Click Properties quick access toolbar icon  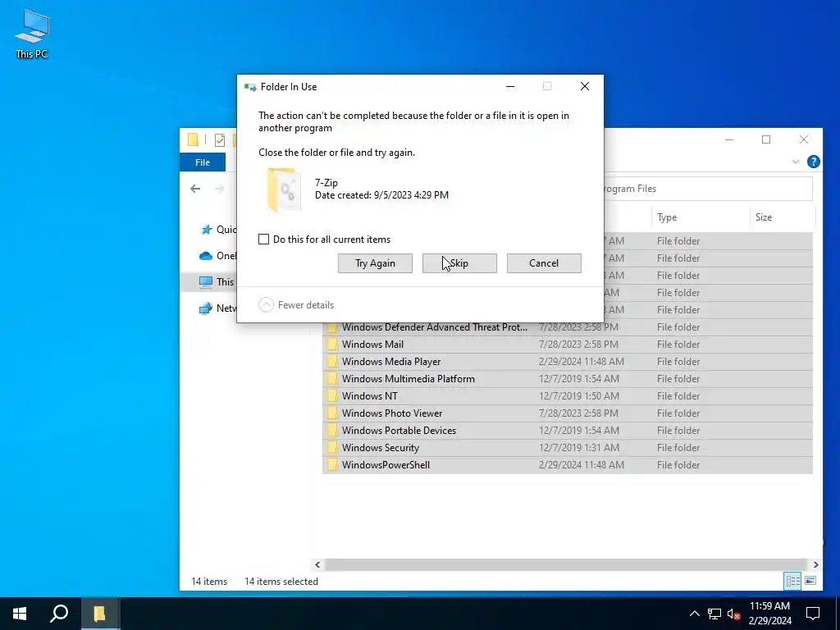click(220, 139)
